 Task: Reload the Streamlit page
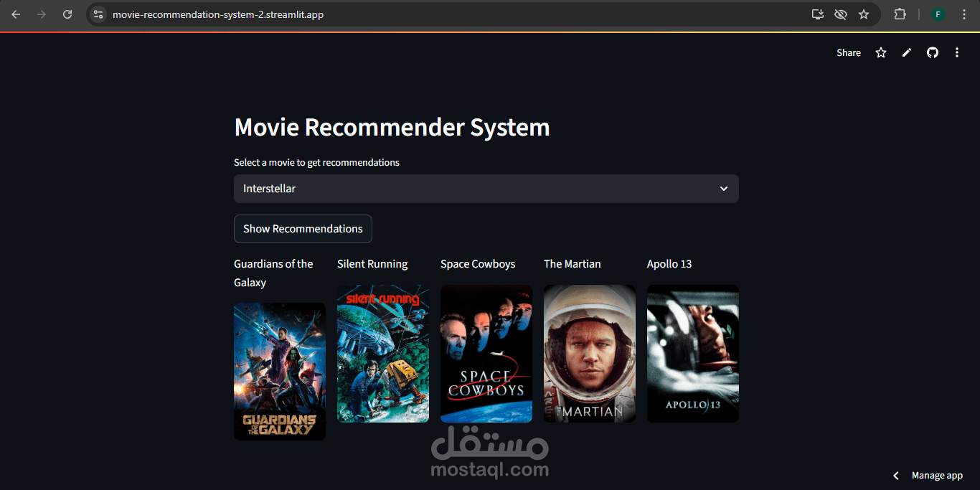click(67, 14)
